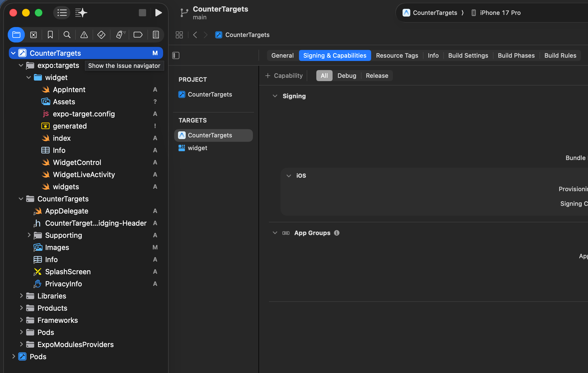Viewport: 588px width, 373px height.
Task: Collapse the widget folder
Action: (x=29, y=78)
